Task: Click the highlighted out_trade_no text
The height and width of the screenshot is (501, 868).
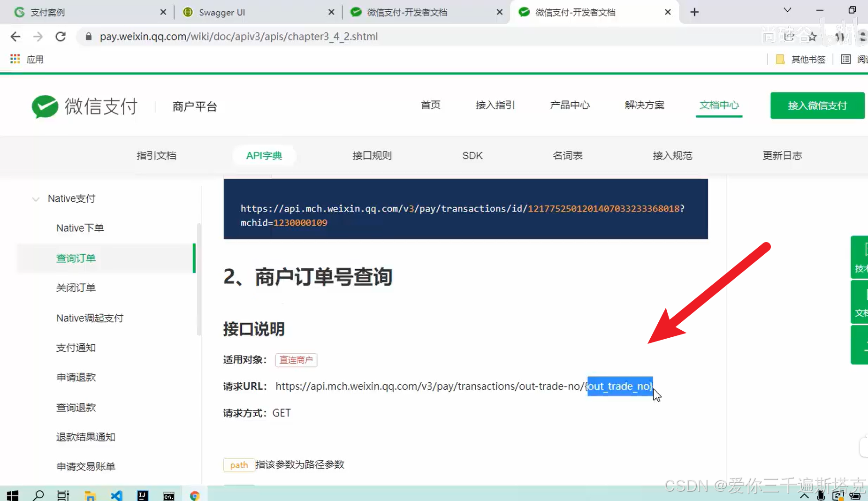Action: click(620, 386)
